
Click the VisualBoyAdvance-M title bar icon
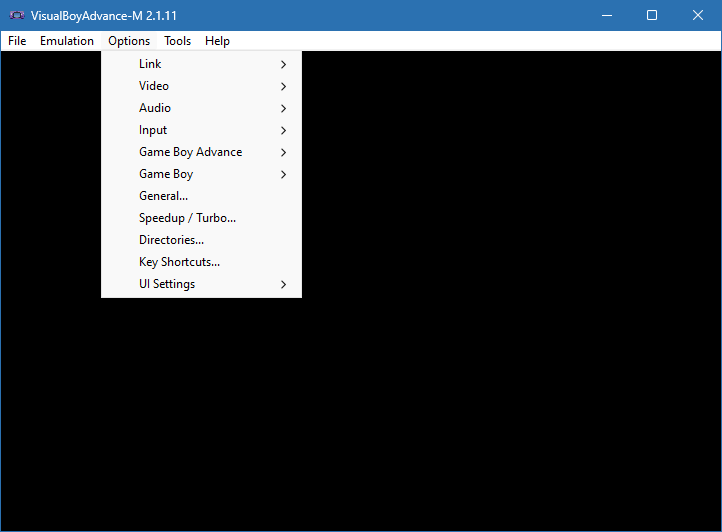pos(17,16)
